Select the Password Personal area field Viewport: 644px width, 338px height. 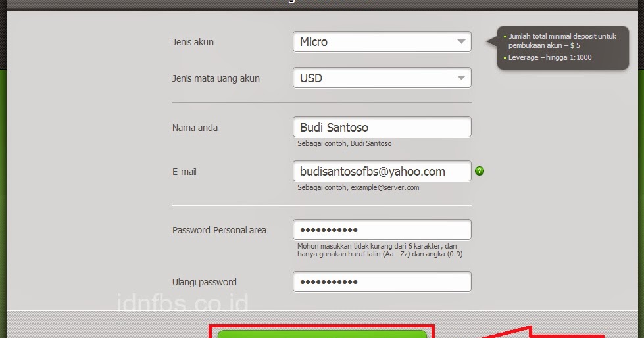click(x=382, y=229)
